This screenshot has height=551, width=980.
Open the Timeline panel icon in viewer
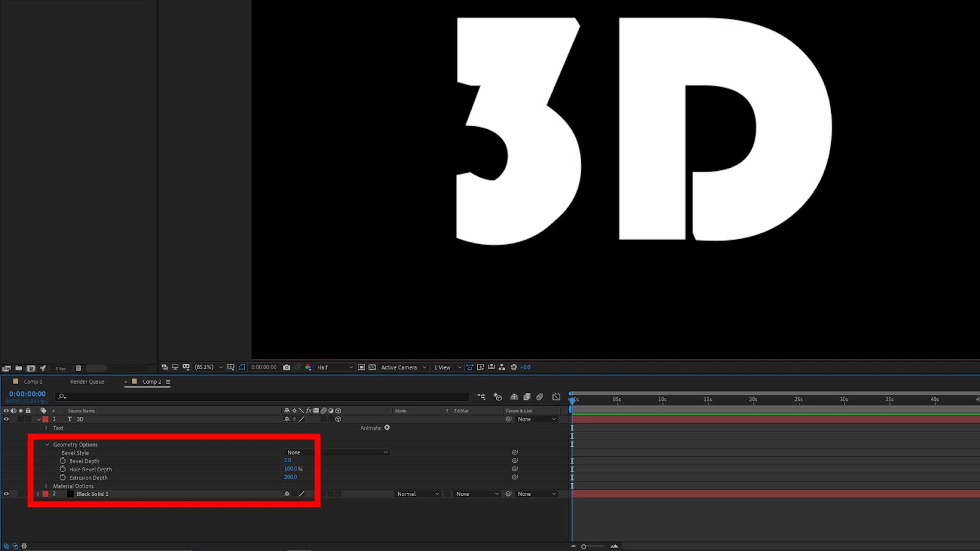(x=491, y=367)
